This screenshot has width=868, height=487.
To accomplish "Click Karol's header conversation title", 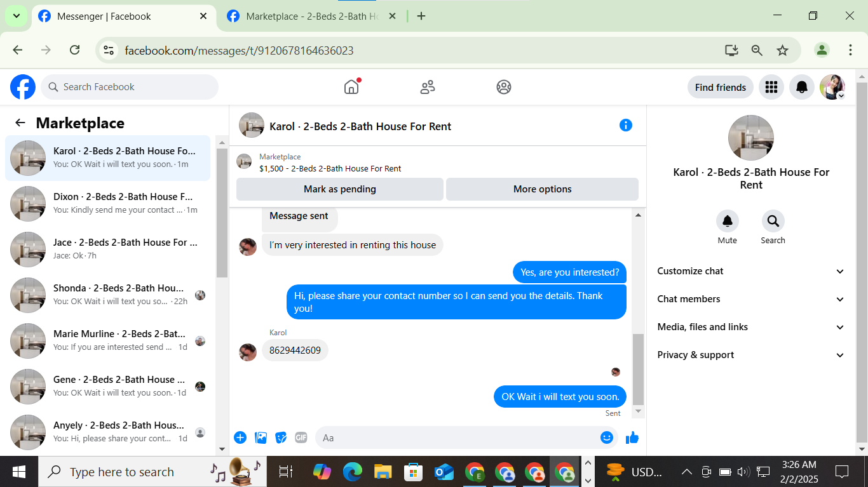I will click(x=360, y=126).
